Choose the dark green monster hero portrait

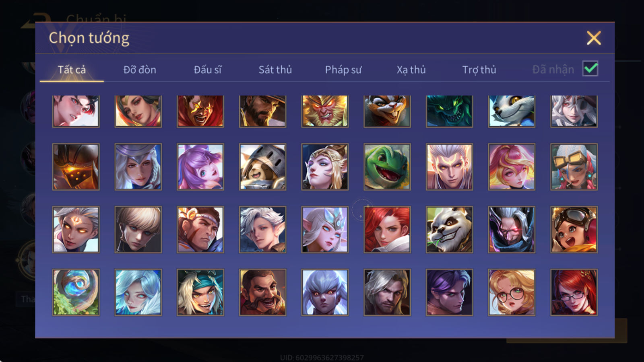click(449, 111)
